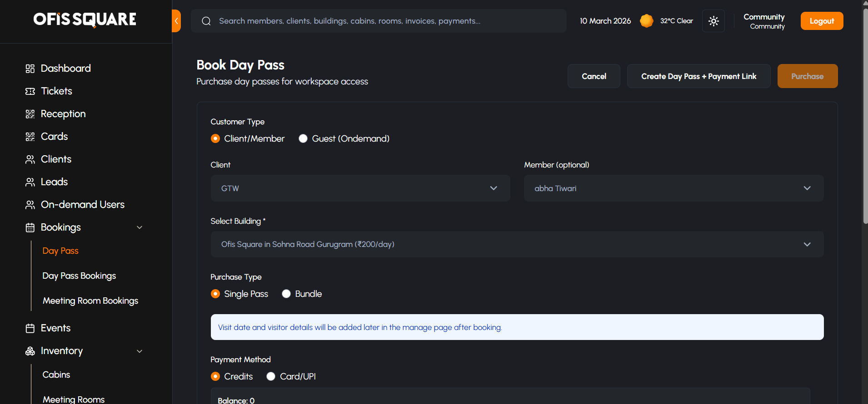Click the Cancel button
The image size is (868, 404).
(x=594, y=76)
